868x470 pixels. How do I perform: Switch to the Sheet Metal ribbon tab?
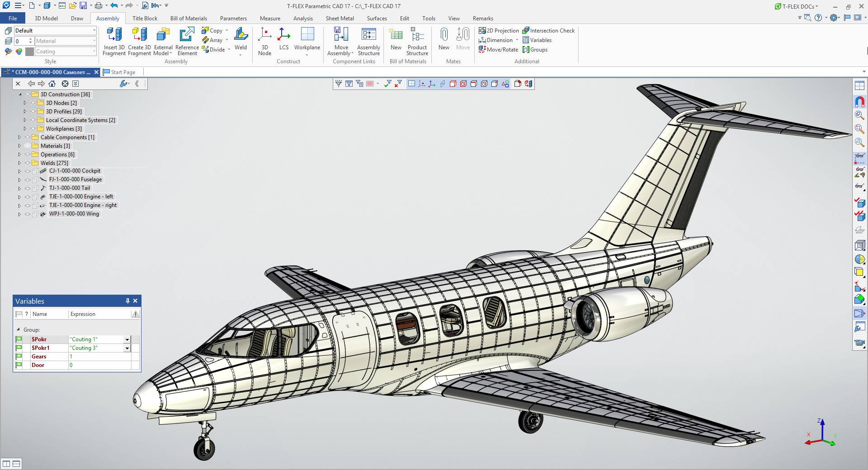pos(340,18)
